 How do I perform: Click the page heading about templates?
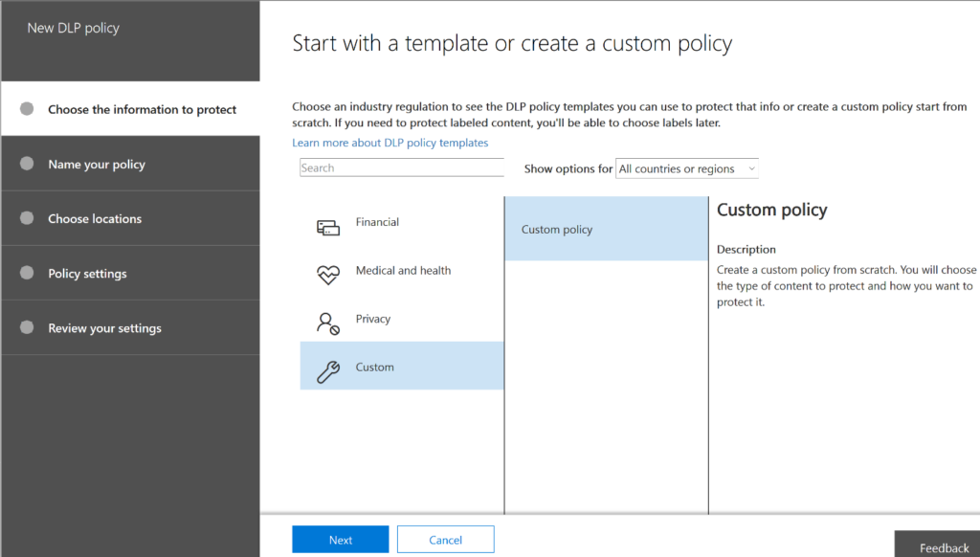pyautogui.click(x=512, y=44)
